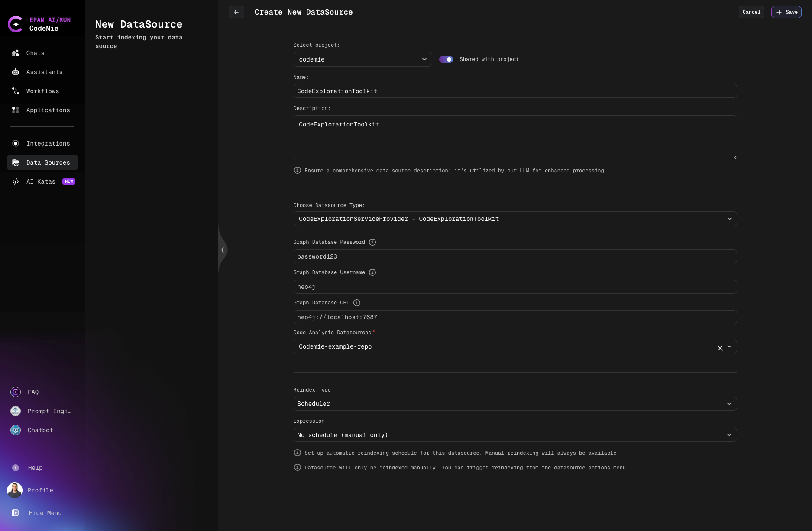
Task: Click the Cancel button
Action: 751,12
